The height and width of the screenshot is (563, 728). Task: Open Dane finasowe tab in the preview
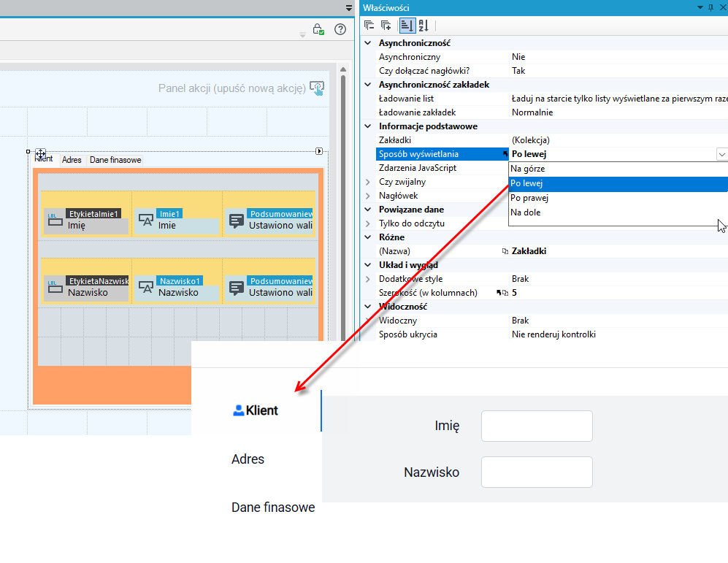273,508
